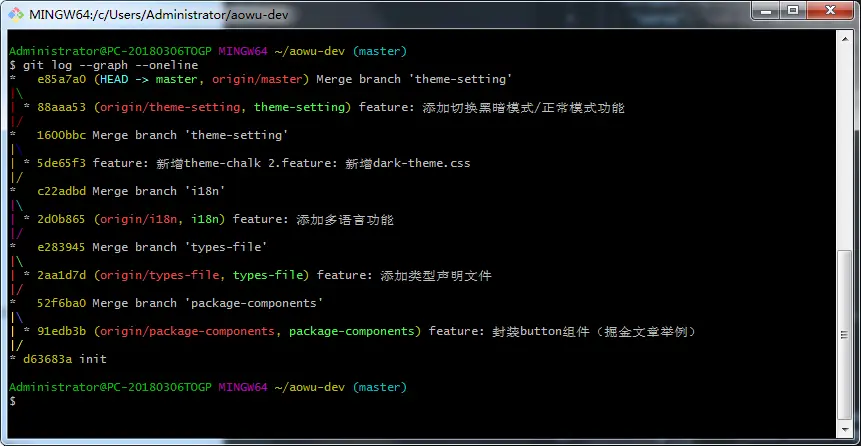Maximize the MINGW64 terminal window
The width and height of the screenshot is (861, 446).
[x=792, y=10]
